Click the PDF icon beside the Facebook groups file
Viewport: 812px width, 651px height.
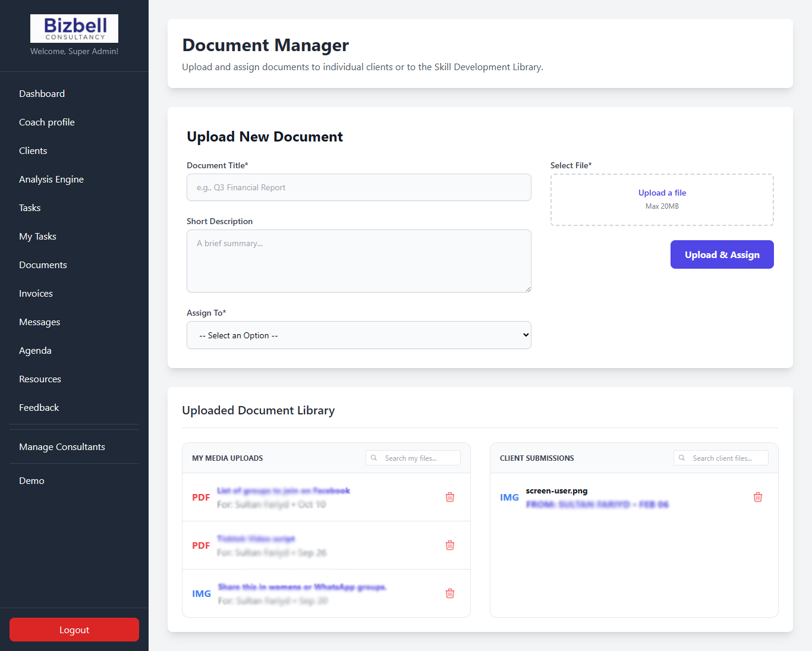(201, 497)
